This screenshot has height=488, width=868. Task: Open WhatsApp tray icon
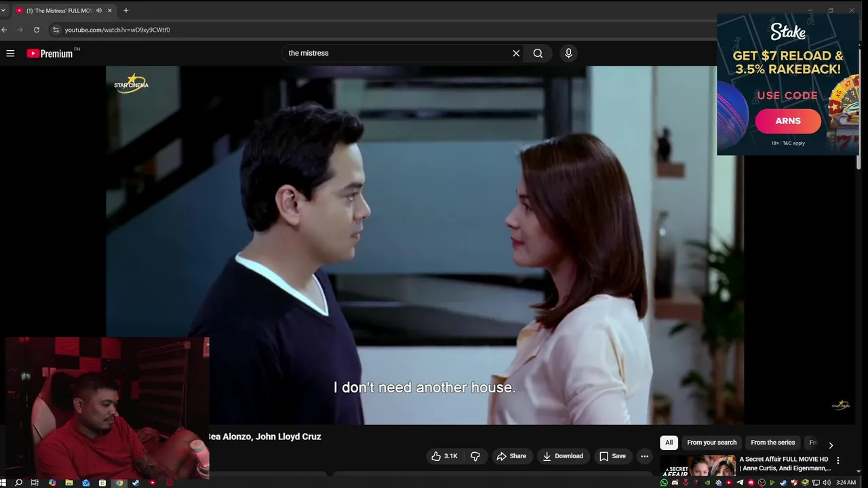click(x=664, y=483)
